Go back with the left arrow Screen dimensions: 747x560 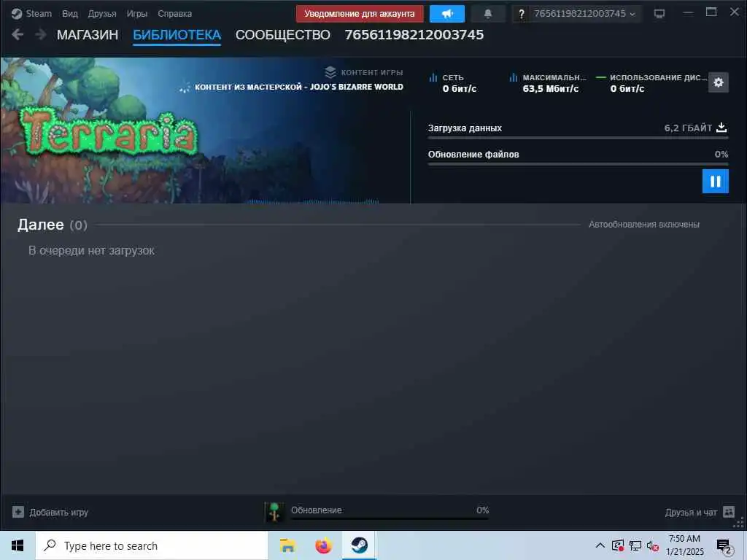[x=18, y=34]
